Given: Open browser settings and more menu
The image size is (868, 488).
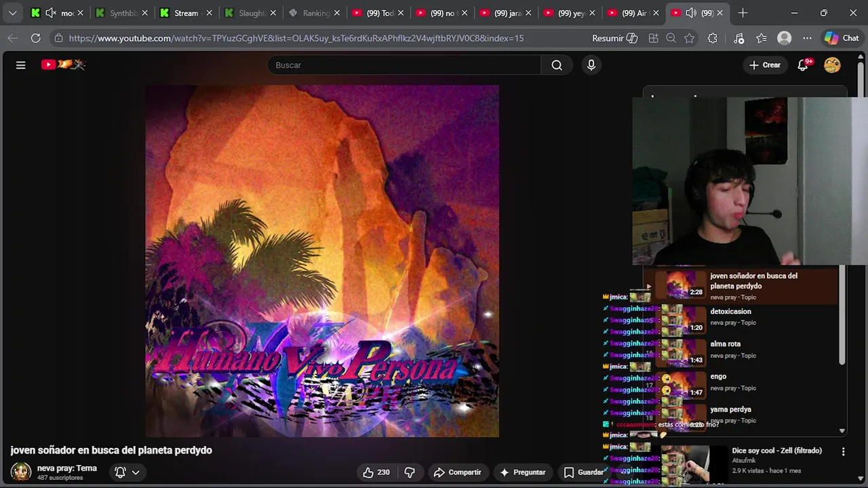Looking at the screenshot, I should 807,38.
